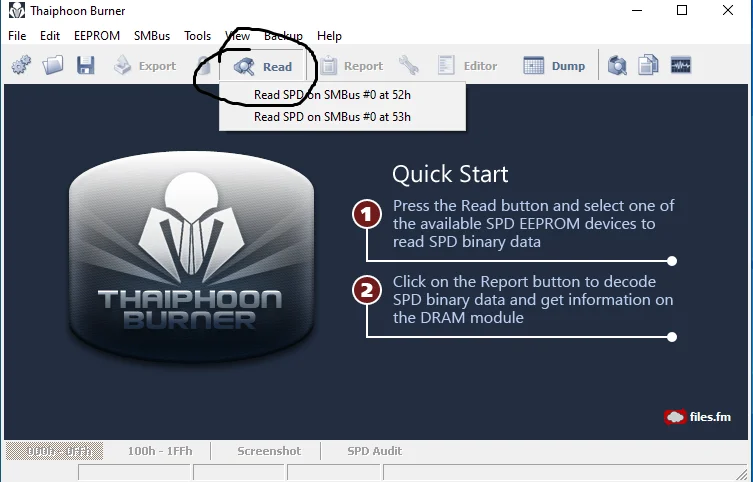Click the Read toolbar button
Viewport: 753px width, 482px height.
(263, 66)
